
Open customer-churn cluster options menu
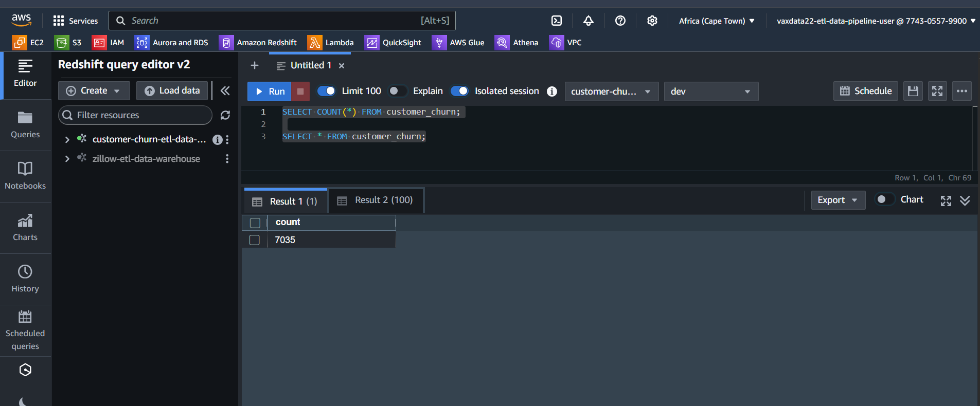tap(227, 139)
